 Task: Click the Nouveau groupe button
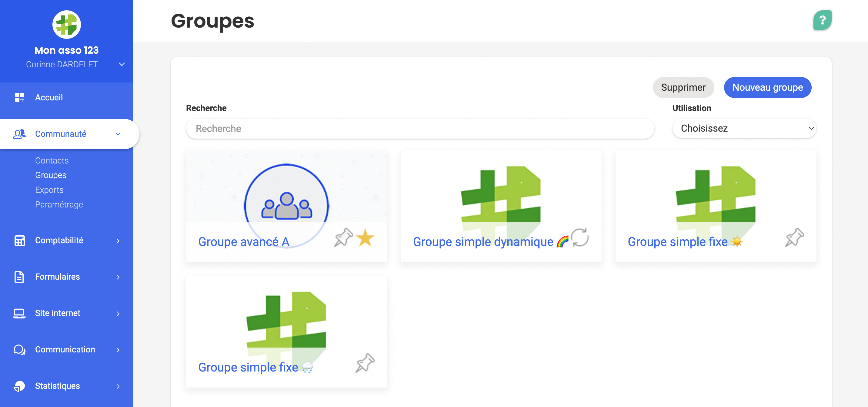767,87
